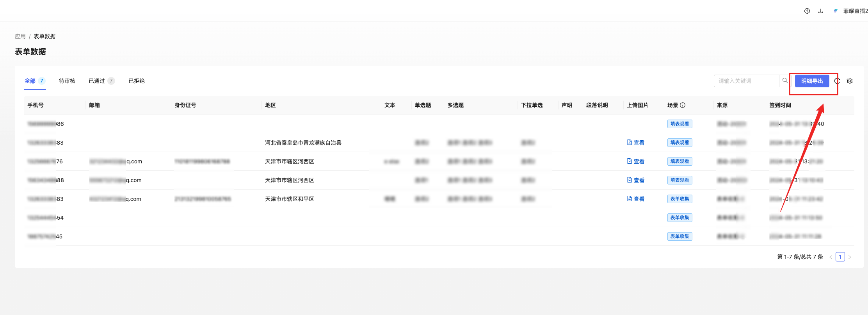
Task: Select page 1 in pagination
Action: [x=840, y=257]
